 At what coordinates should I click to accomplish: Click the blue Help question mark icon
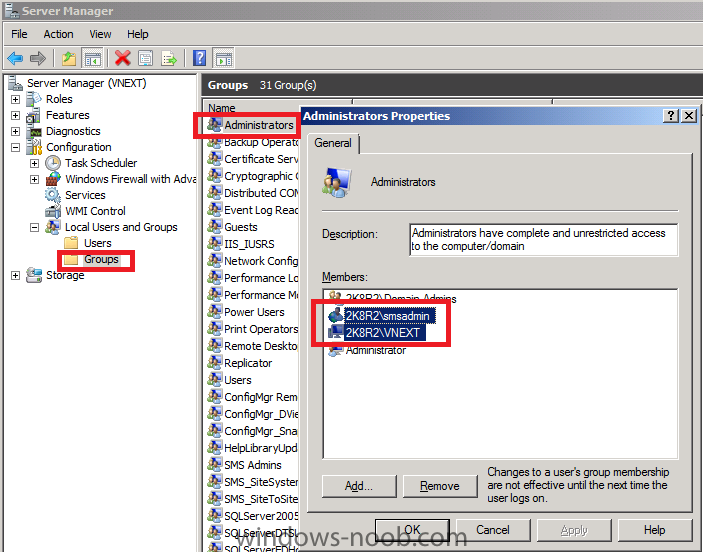(199, 58)
